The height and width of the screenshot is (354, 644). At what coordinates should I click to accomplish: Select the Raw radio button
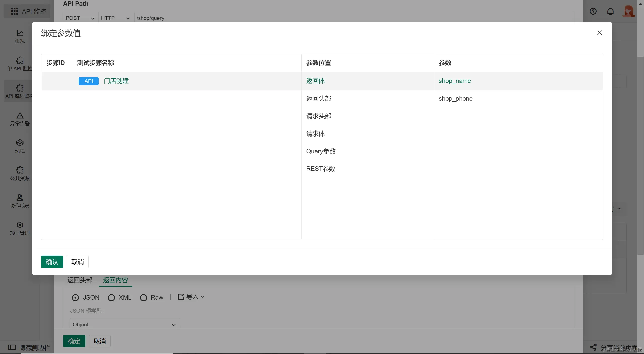(143, 298)
